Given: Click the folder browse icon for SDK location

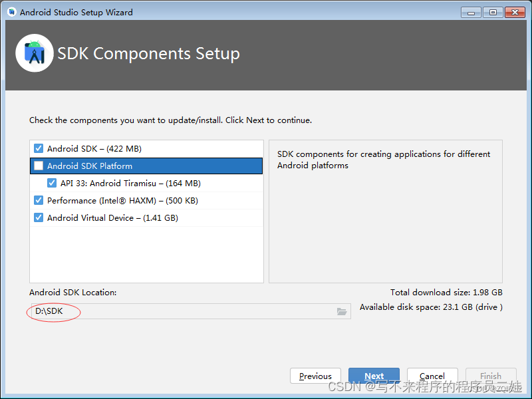Looking at the screenshot, I should 341,311.
